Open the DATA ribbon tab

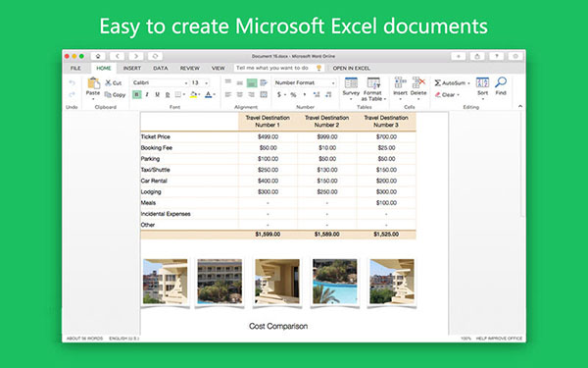[160, 69]
